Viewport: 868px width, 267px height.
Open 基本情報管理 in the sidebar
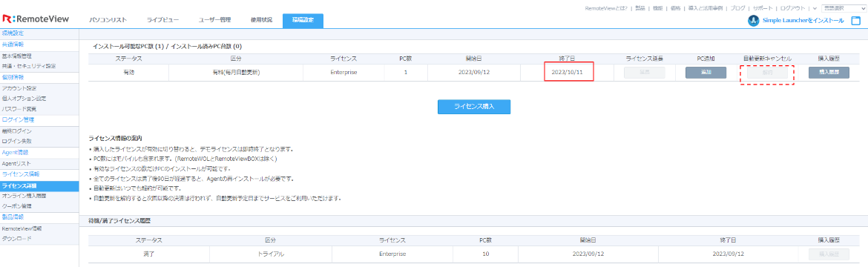click(17, 56)
